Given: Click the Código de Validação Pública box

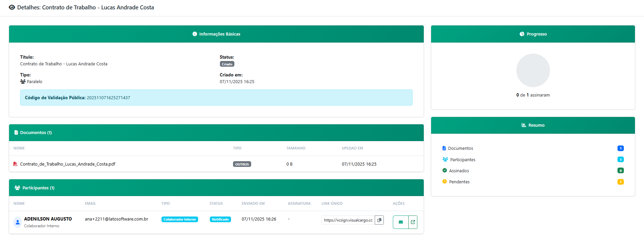Looking at the screenshot, I should coord(216,98).
